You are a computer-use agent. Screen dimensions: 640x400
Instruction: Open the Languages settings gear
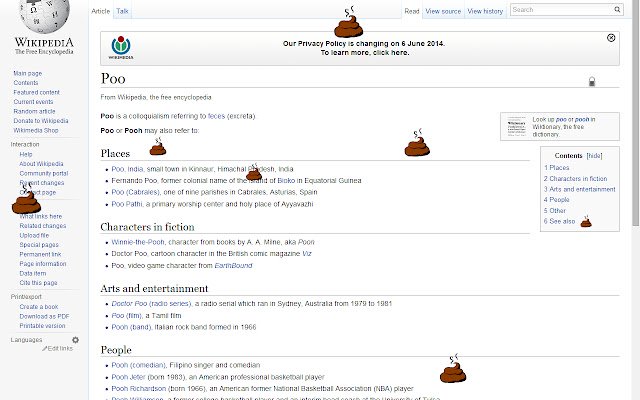point(76,340)
